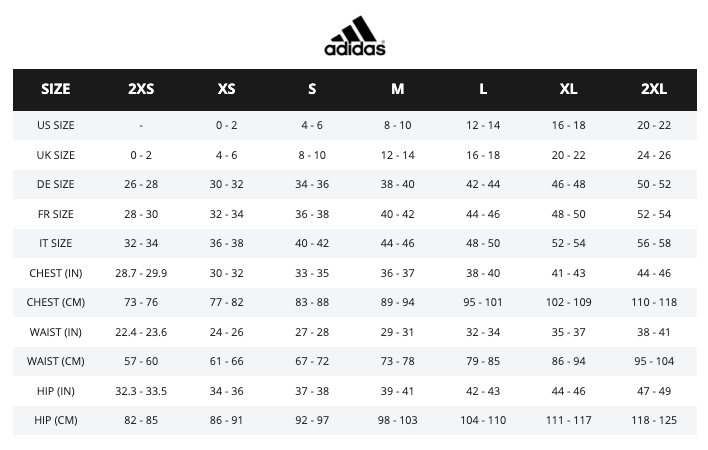Select the DE SIZE row label
The width and height of the screenshot is (708, 450).
(56, 184)
